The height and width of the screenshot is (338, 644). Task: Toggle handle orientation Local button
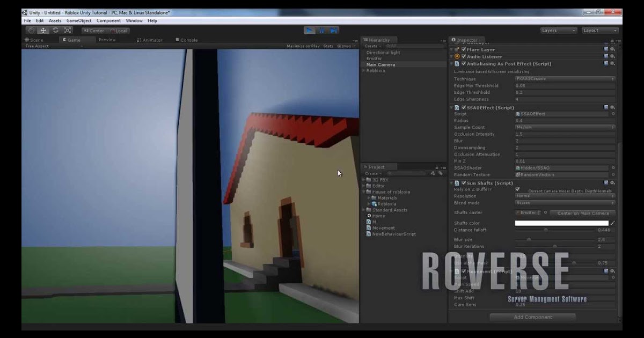(119, 31)
